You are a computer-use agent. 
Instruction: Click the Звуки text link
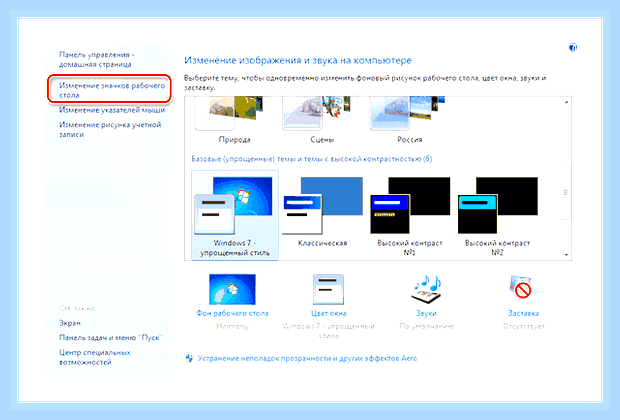426,313
